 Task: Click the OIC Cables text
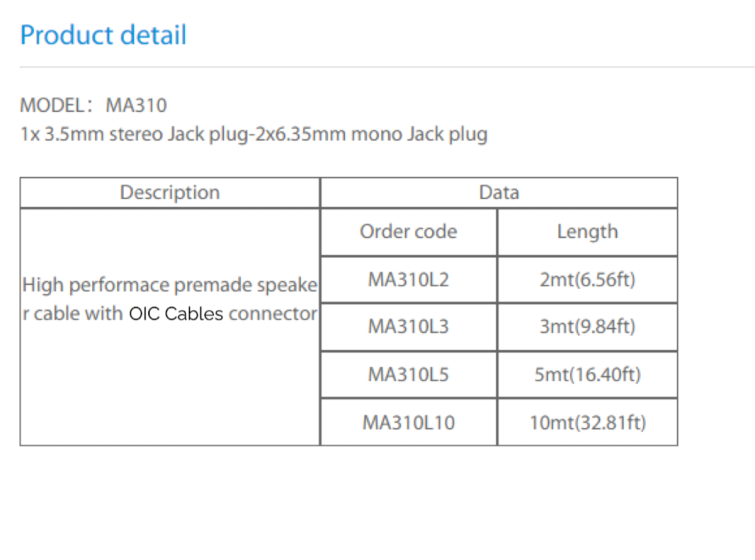pyautogui.click(x=175, y=314)
